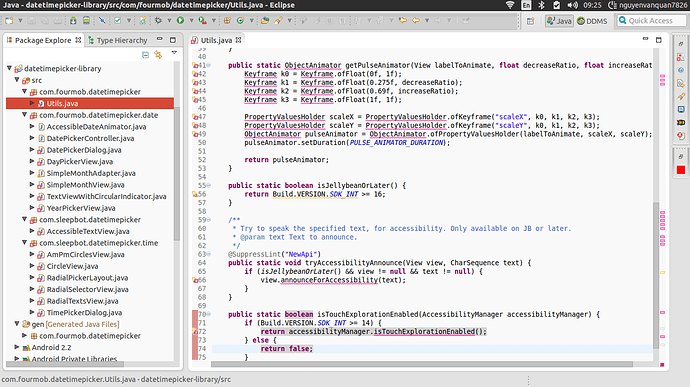Open the Android SDK Manager icon
Screen dimensions: 690x387
[73, 20]
